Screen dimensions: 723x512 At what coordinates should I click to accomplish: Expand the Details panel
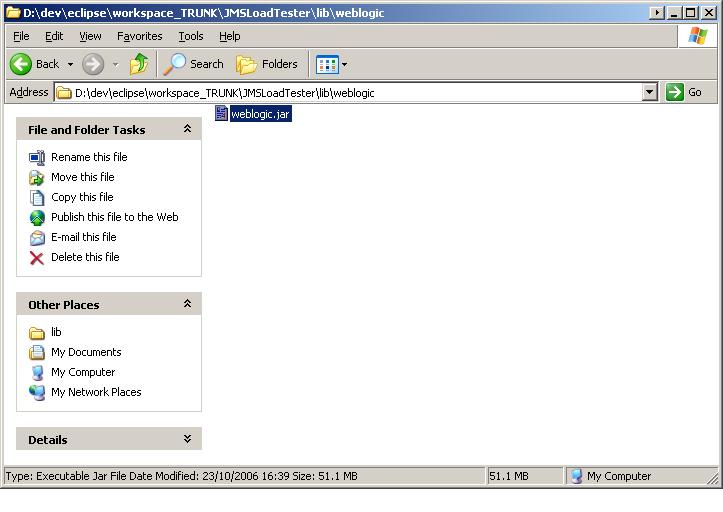187,439
